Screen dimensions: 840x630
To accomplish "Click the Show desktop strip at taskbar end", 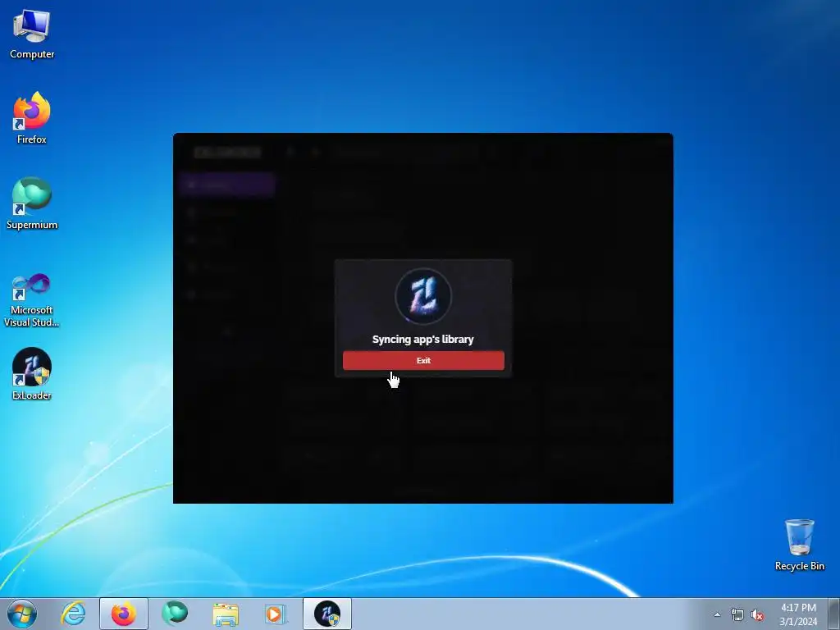I will point(834,614).
